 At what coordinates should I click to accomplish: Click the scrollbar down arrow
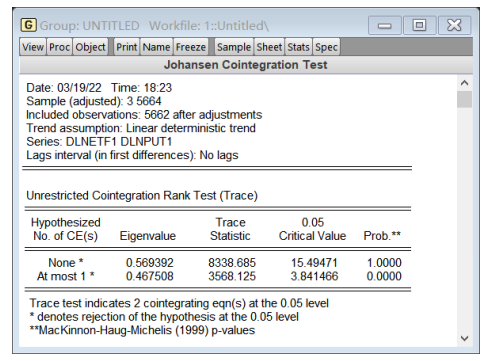(464, 338)
